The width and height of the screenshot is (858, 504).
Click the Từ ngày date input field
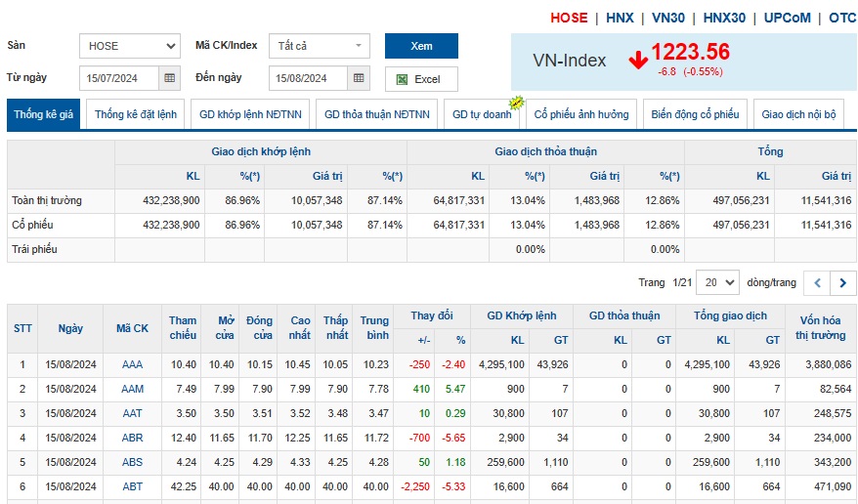120,77
